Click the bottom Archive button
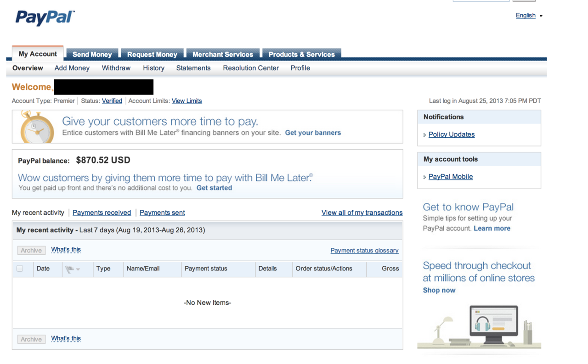Viewport: 588px width, 364px height. pos(31,339)
